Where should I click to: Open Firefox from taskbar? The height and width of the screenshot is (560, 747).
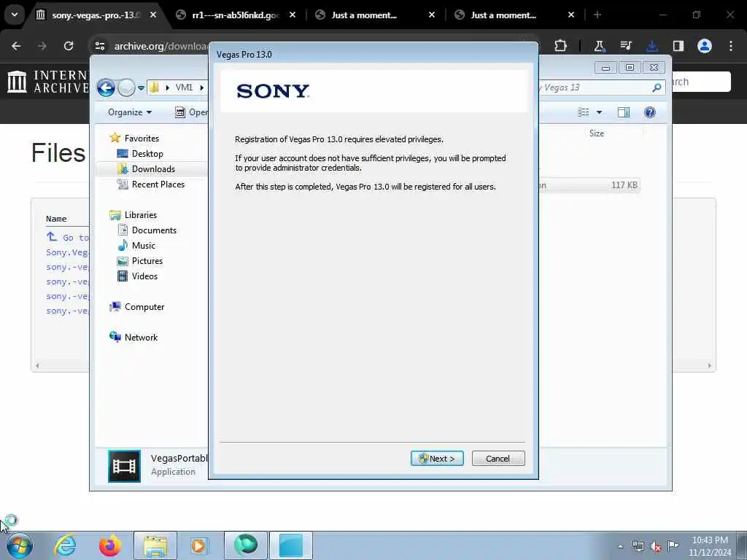click(109, 545)
